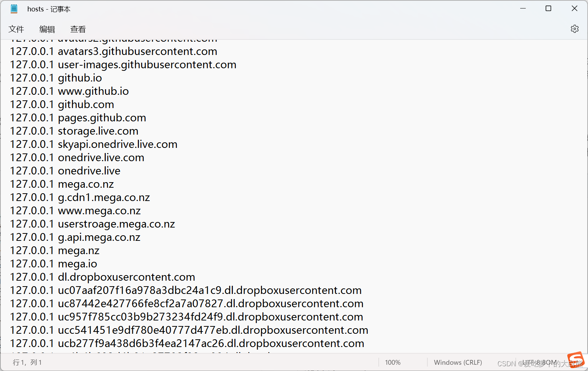Click the line 127.0.0.1 dl.dropboxusercontent.com
This screenshot has height=371, width=588.
point(102,277)
